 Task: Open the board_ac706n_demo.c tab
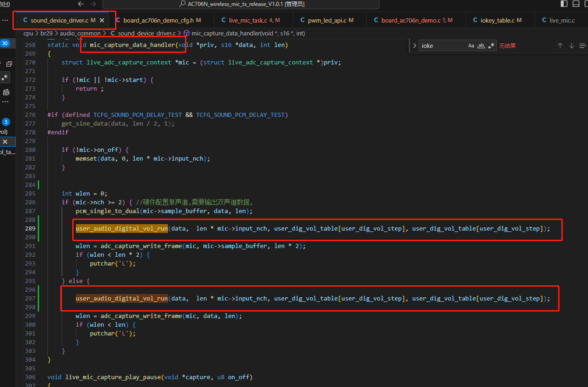coord(416,20)
